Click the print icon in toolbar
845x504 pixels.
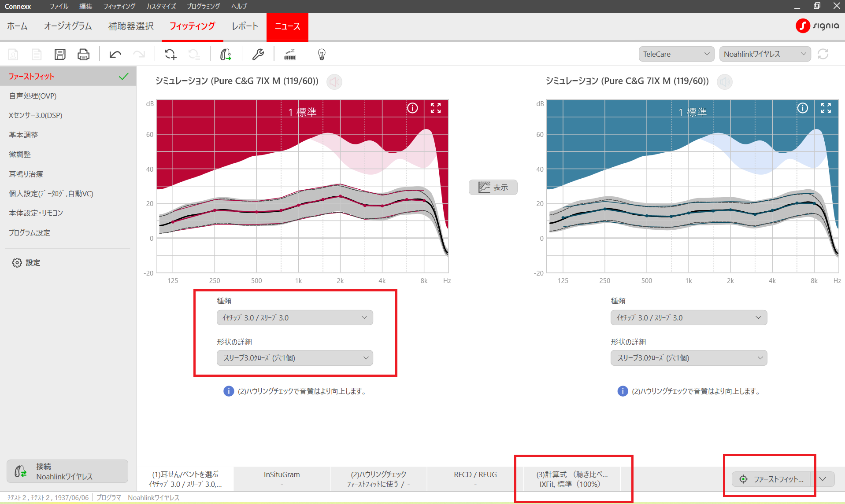(83, 54)
